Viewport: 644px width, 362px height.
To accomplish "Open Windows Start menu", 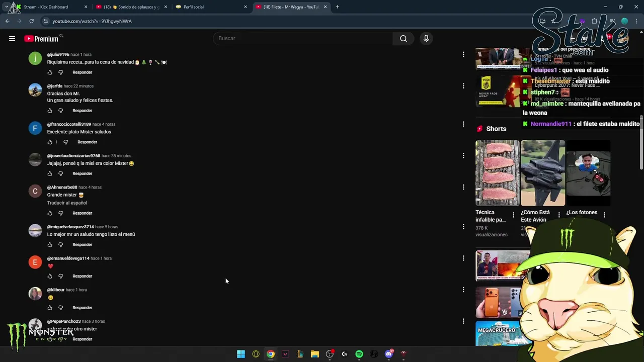I will pos(241,354).
